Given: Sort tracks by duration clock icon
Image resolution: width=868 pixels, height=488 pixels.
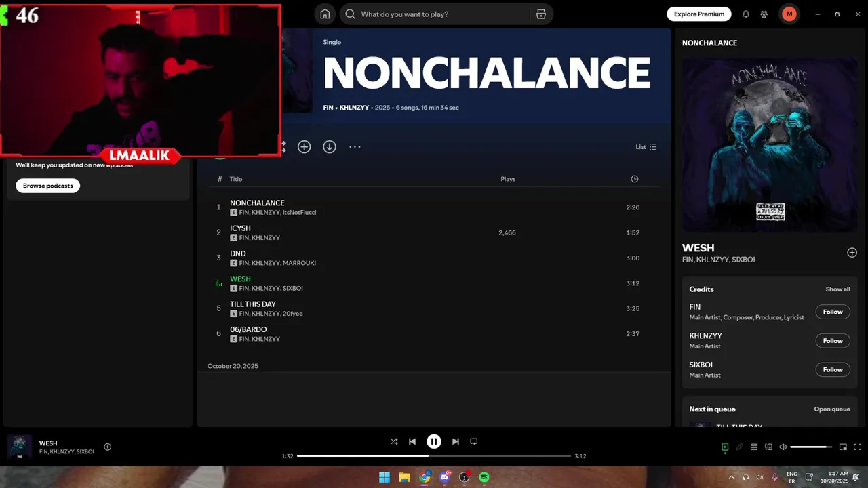Looking at the screenshot, I should [635, 179].
